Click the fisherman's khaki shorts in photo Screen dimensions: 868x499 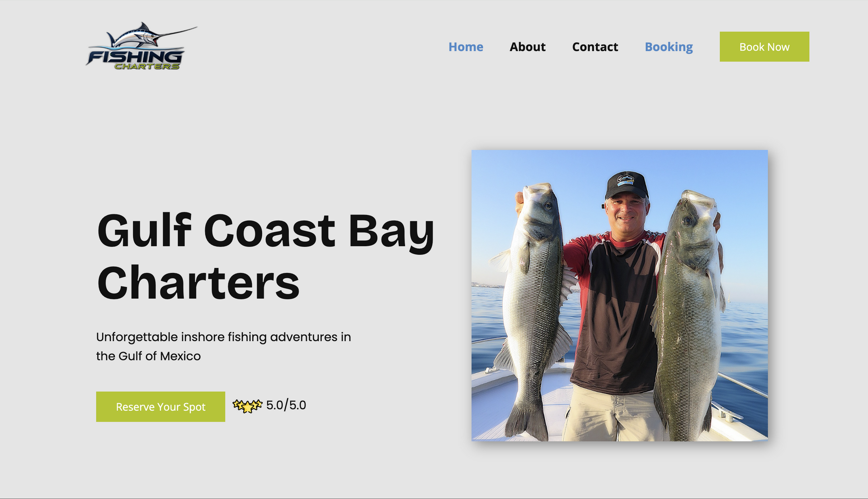point(613,414)
